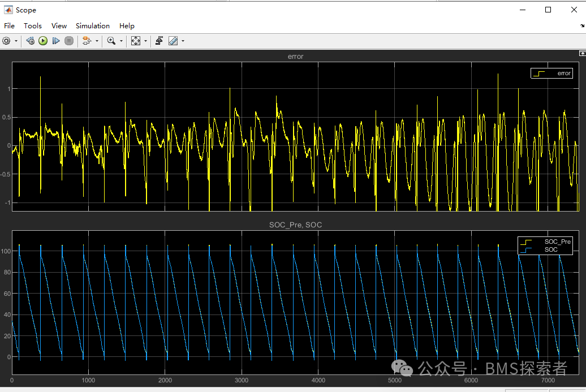
Task: Open the Tools menu
Action: click(x=32, y=26)
